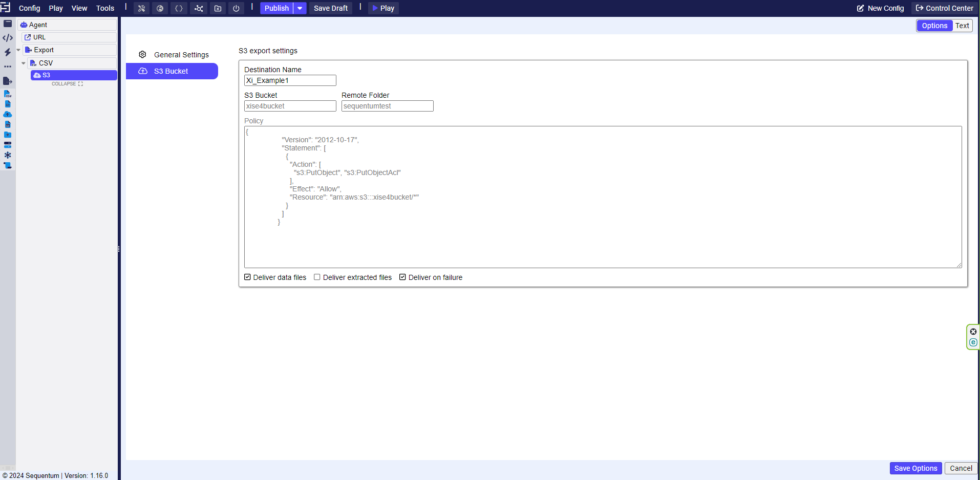980x480 pixels.
Task: Switch to Text view toggle
Action: [962, 26]
